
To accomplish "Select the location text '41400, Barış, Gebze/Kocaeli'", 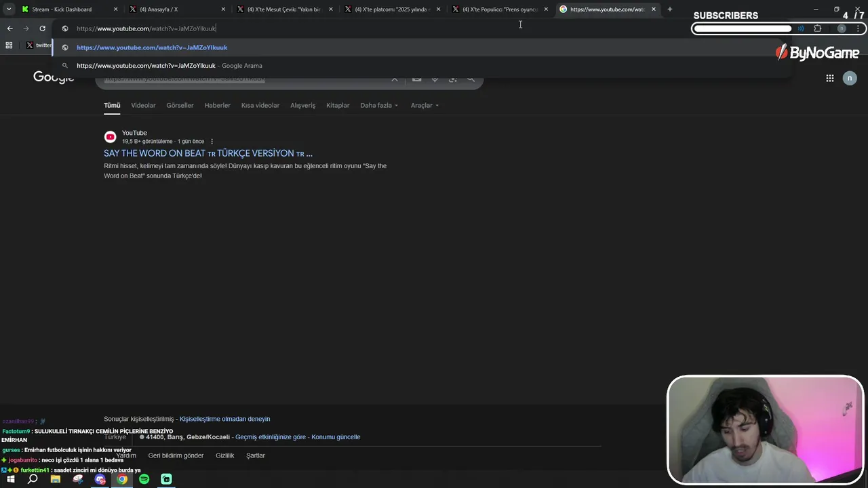I will (x=188, y=437).
